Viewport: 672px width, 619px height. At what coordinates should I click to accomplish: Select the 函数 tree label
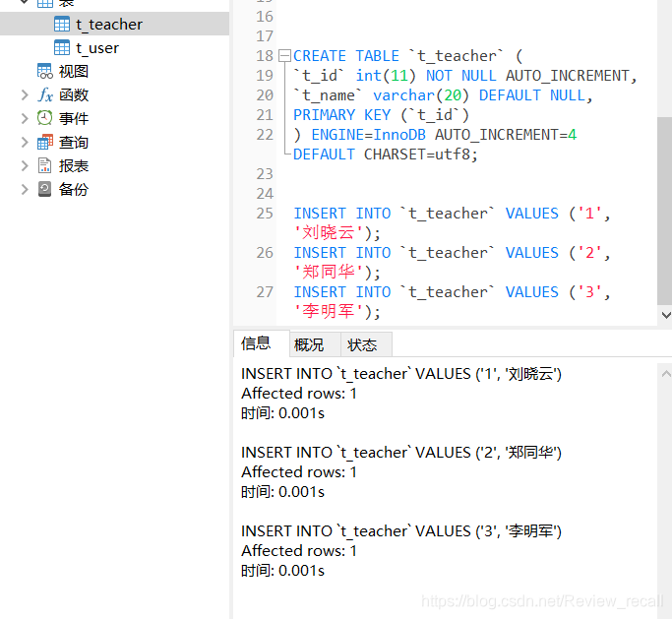coord(74,94)
